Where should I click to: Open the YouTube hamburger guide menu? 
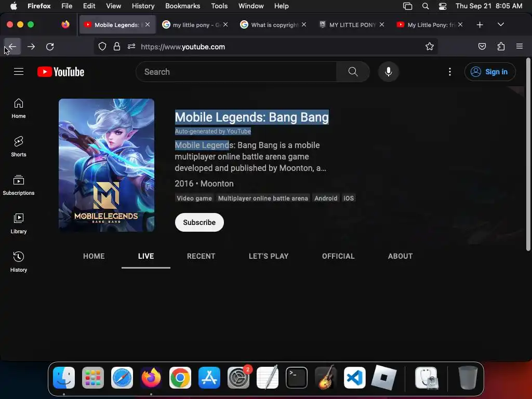click(x=19, y=72)
